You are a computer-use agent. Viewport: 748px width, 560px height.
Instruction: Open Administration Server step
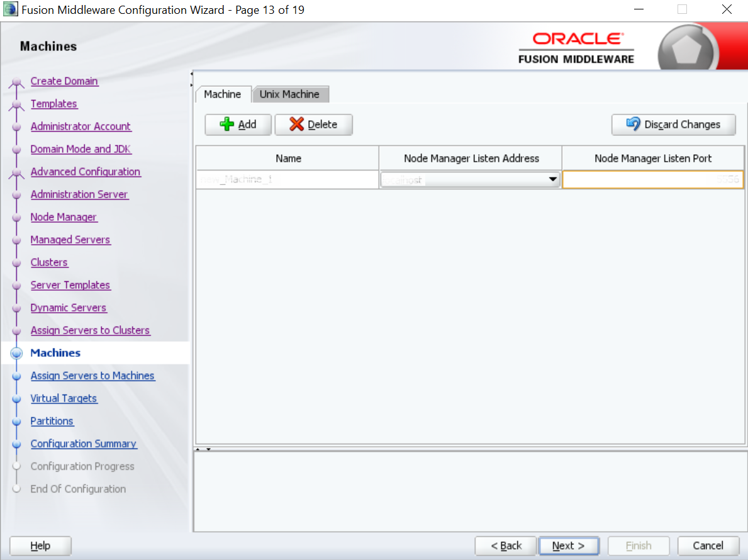(x=79, y=194)
